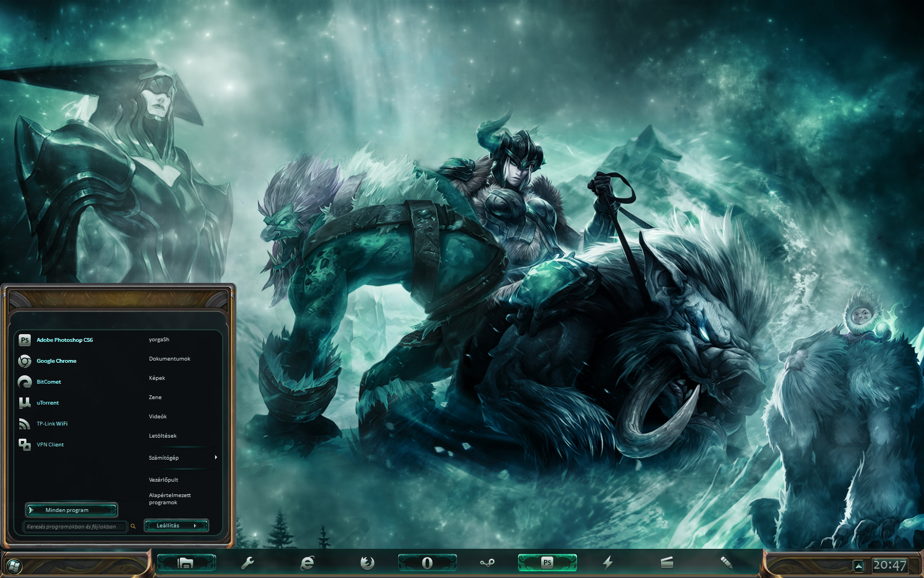The image size is (924, 578).
Task: Open Számítógép
Action: (x=163, y=458)
